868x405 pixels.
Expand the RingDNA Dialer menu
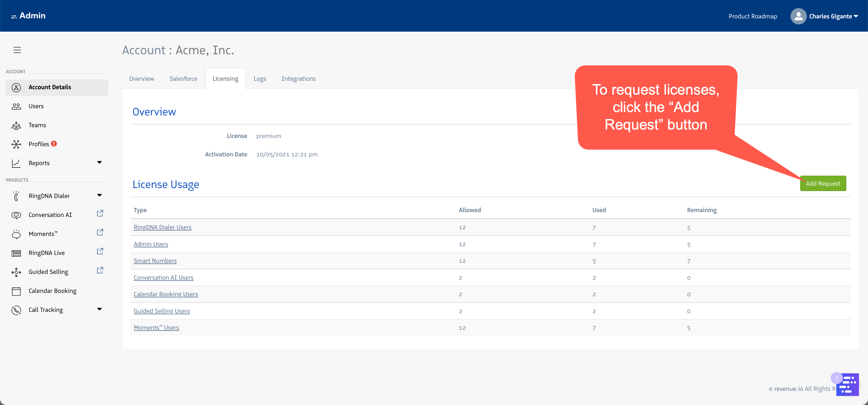pyautogui.click(x=99, y=195)
